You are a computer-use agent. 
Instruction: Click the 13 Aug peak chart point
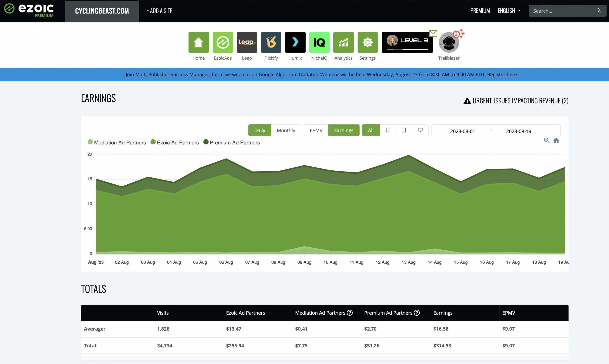coord(408,155)
